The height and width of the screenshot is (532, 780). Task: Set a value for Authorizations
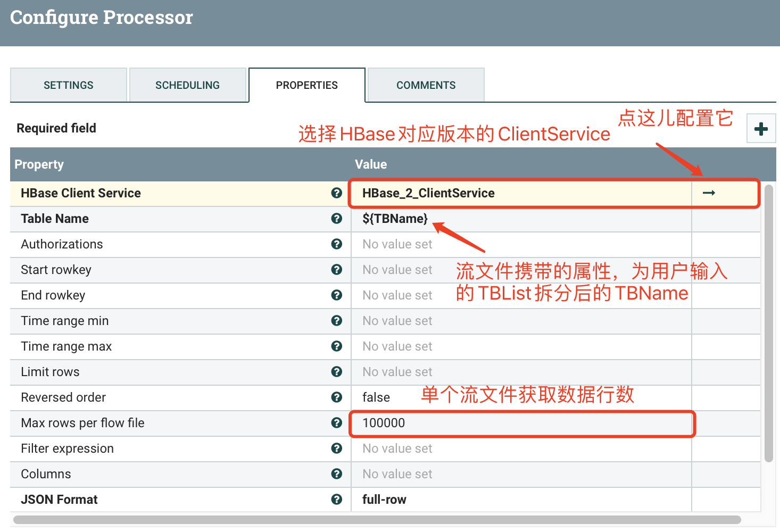point(521,244)
